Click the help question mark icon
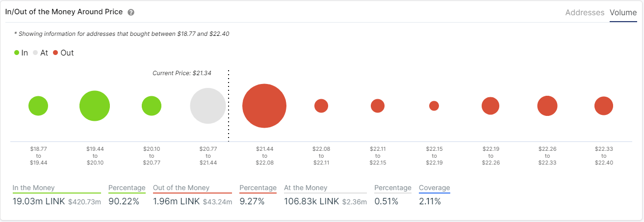Screen dimensions: 644x222 pyautogui.click(x=131, y=12)
